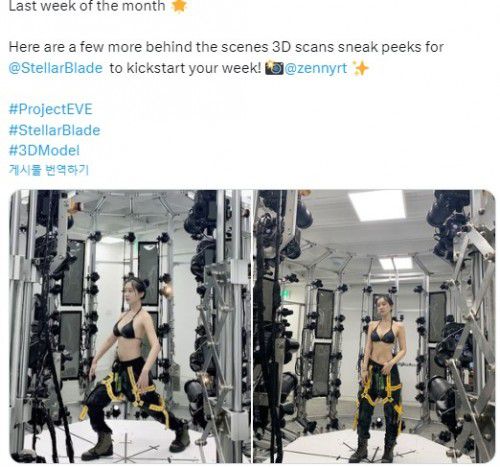Select the #3DModel hashtag
500x467 pixels.
44,150
